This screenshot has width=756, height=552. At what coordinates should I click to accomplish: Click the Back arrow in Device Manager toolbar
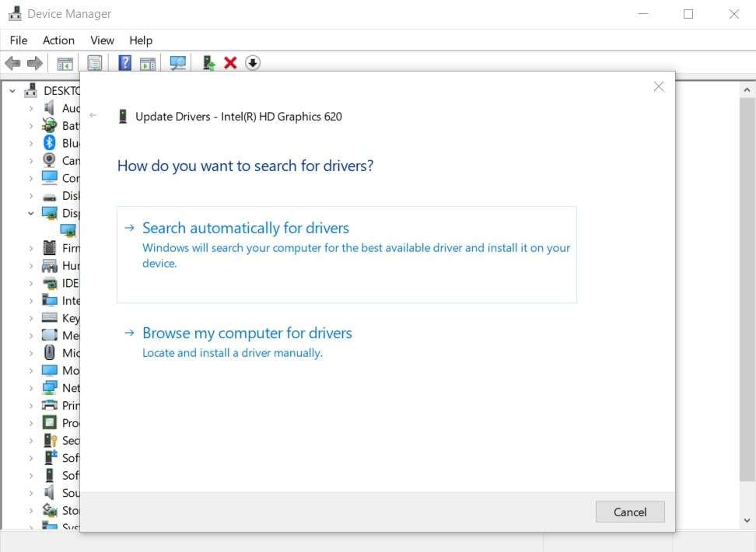(12, 63)
